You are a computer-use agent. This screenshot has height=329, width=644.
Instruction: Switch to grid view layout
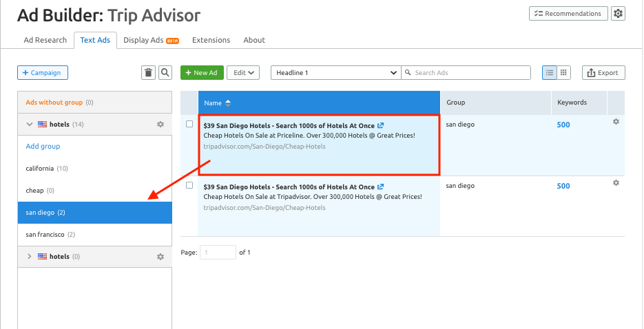563,72
